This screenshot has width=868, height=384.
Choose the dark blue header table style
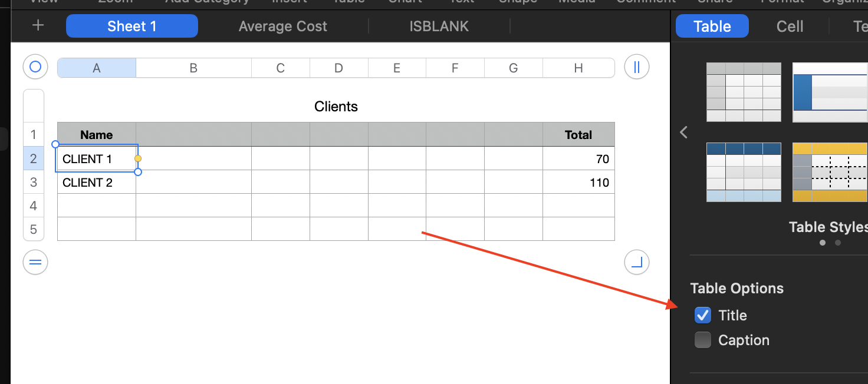click(x=744, y=172)
